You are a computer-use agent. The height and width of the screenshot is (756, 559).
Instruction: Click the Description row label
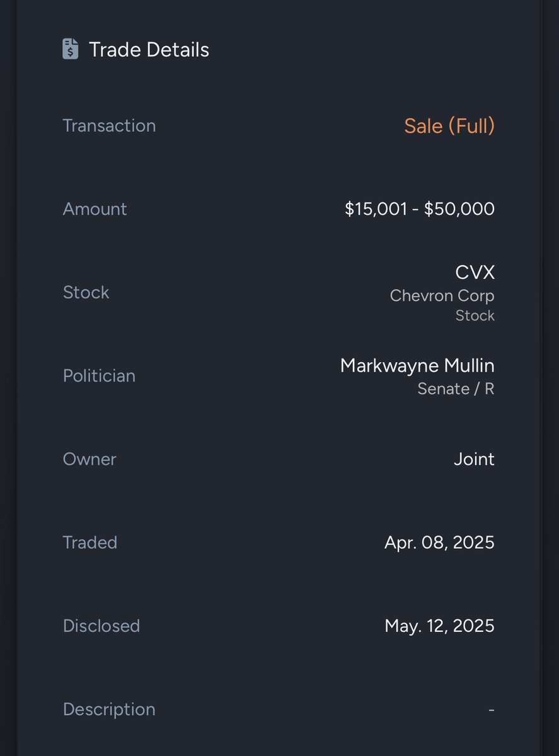(x=109, y=709)
